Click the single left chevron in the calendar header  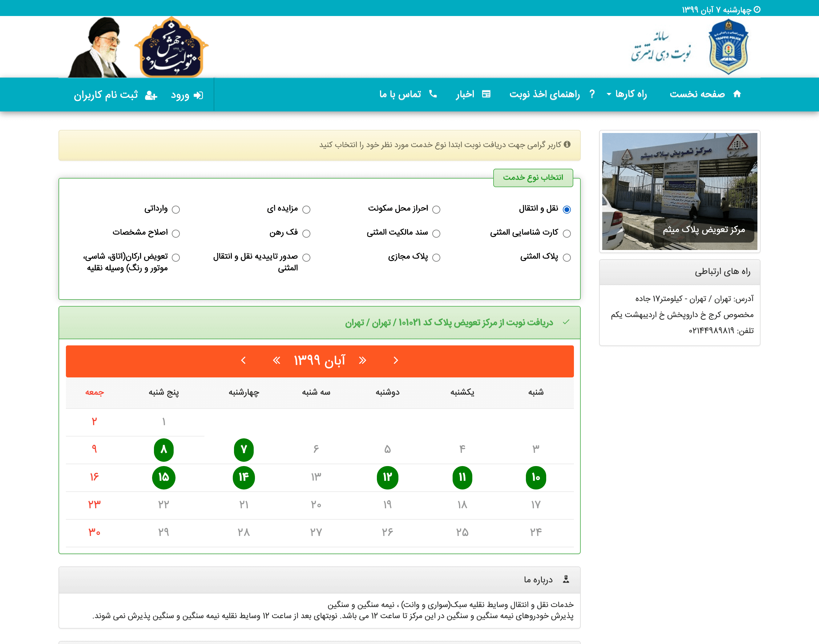(x=243, y=360)
